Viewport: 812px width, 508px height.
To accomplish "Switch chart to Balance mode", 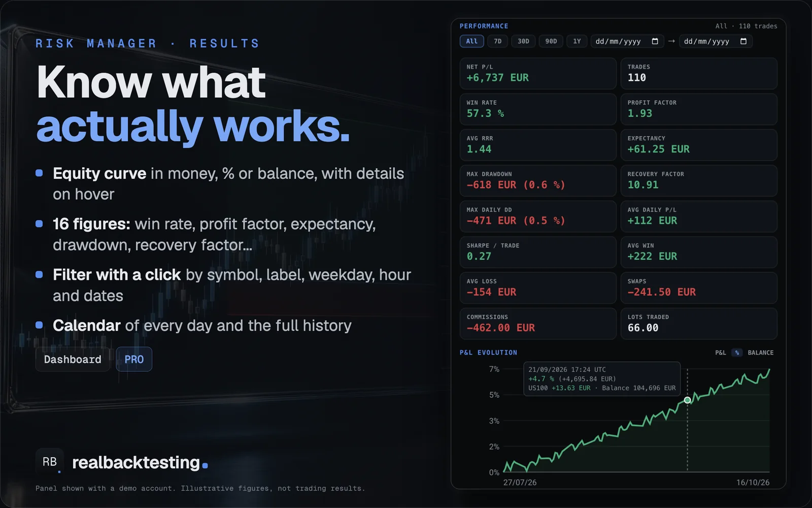I will coord(760,353).
